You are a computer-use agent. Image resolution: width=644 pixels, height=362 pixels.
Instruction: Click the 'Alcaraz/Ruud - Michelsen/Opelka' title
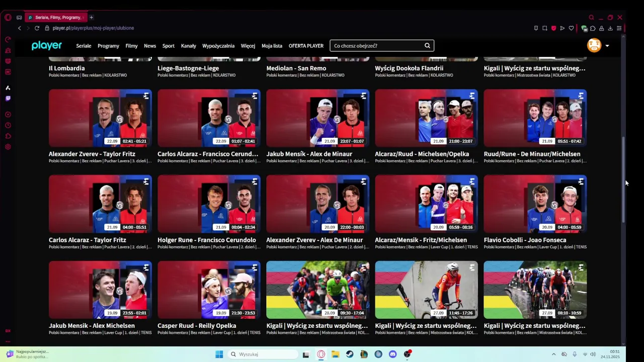(x=422, y=154)
